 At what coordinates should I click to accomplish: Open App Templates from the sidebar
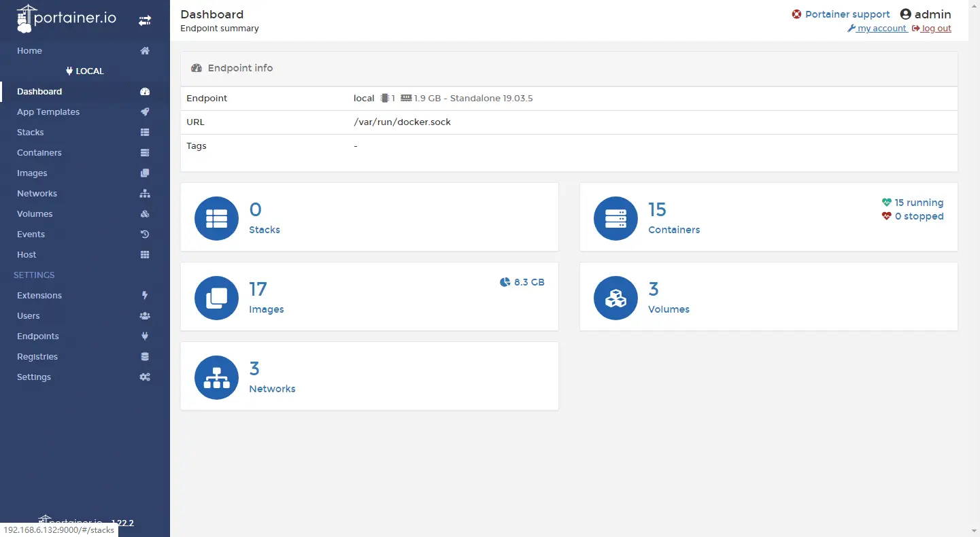coord(85,112)
